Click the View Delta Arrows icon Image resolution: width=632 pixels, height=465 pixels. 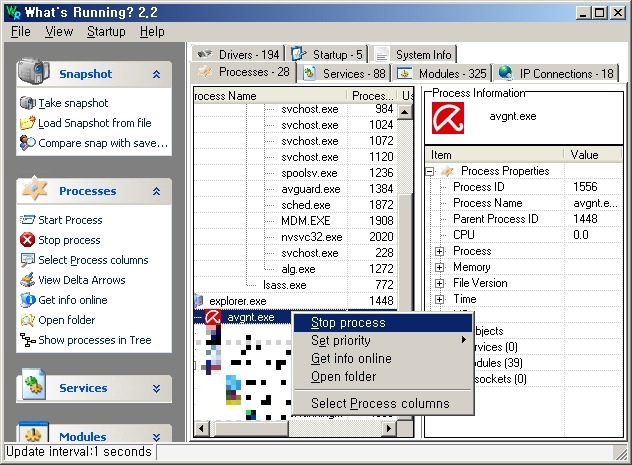click(x=27, y=280)
